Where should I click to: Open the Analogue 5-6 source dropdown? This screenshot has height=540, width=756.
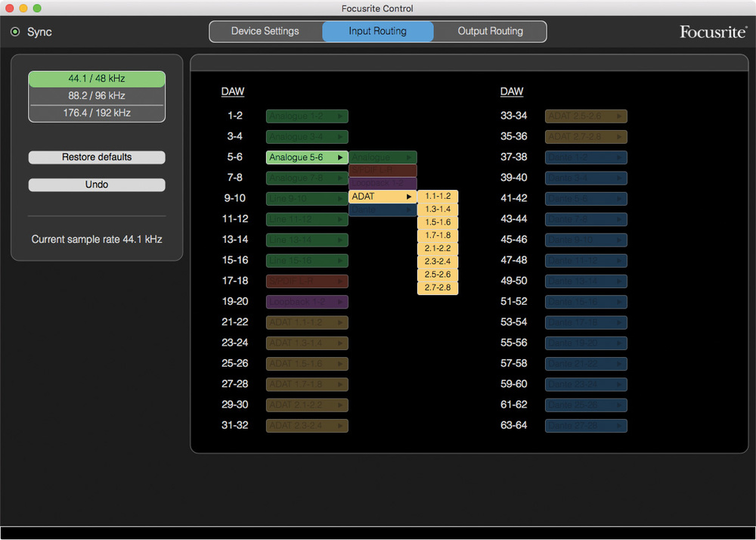tap(307, 157)
